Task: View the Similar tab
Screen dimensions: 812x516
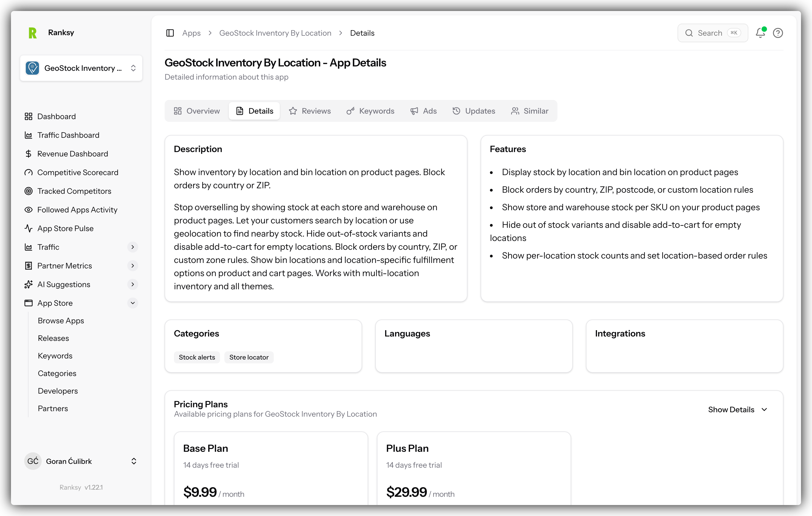Action: 530,111
